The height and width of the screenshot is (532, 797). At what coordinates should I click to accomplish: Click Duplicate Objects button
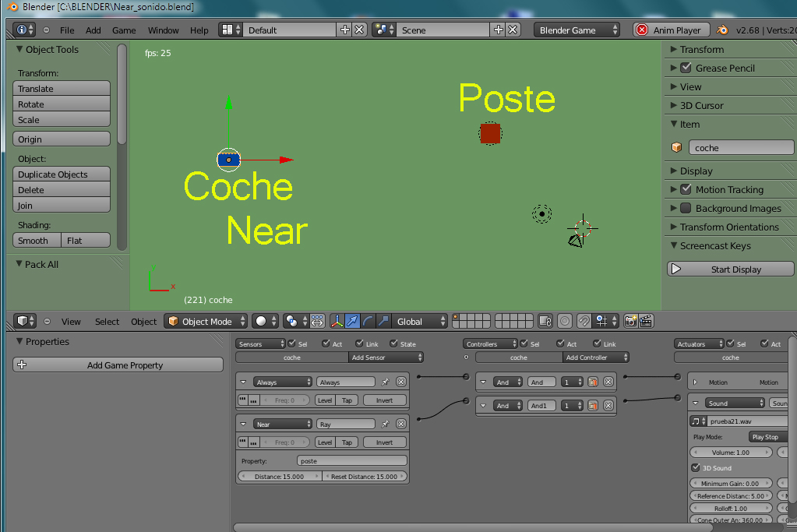[x=62, y=174]
